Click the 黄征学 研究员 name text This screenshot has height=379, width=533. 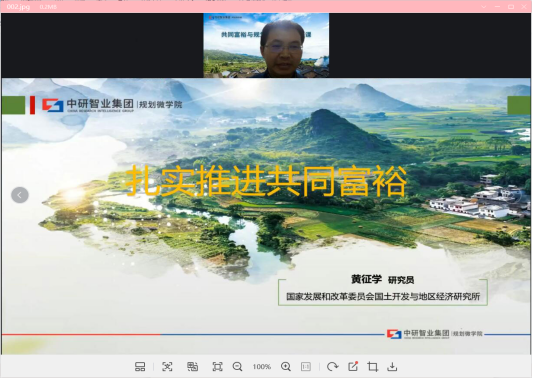click(x=382, y=279)
